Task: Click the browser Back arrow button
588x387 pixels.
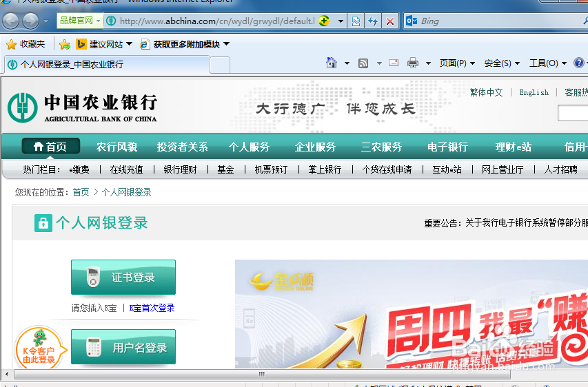Action: point(10,21)
